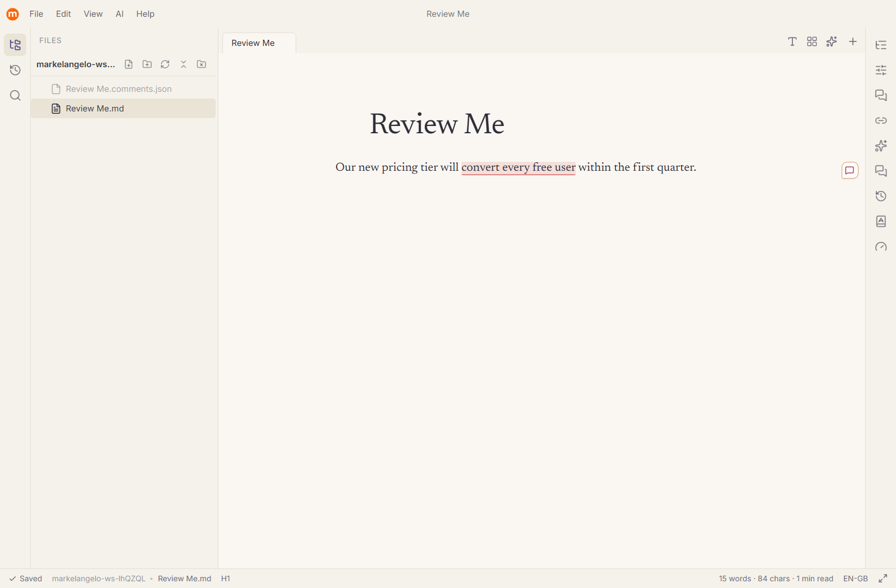Open the clock history icon in right sidebar
This screenshot has width=896, height=588.
coord(881,196)
